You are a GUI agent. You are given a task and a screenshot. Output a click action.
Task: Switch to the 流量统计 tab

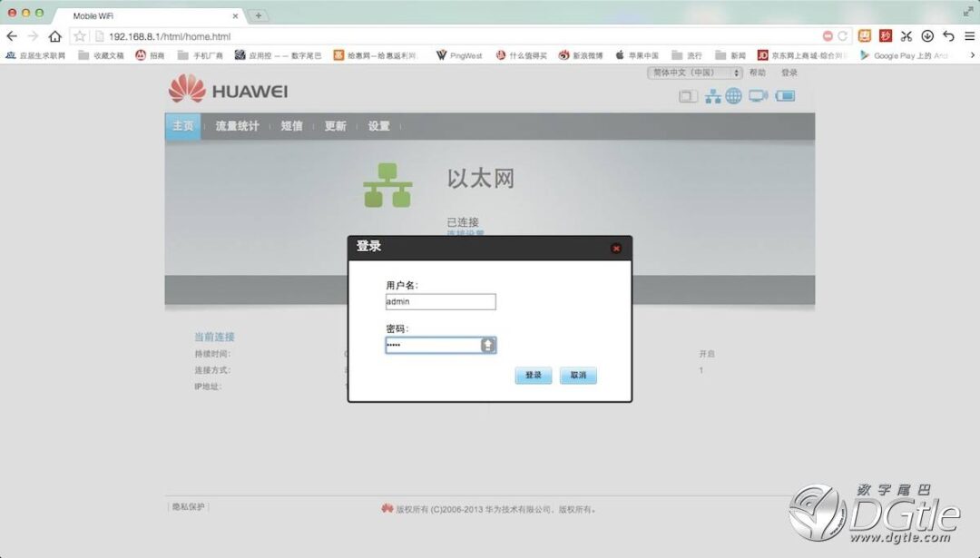[x=237, y=125]
